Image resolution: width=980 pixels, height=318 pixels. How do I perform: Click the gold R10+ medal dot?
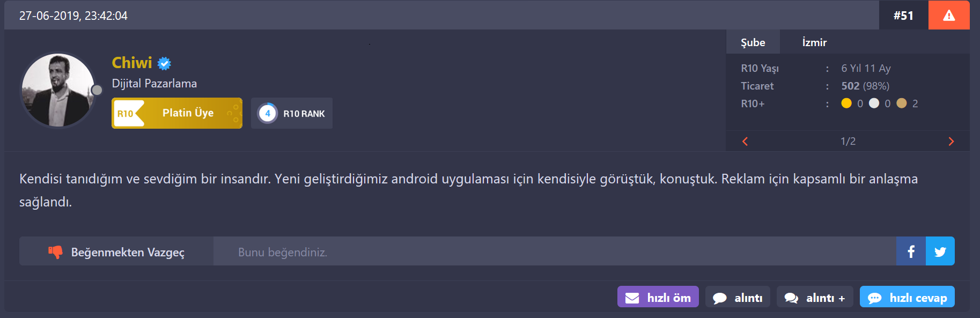[x=846, y=103]
